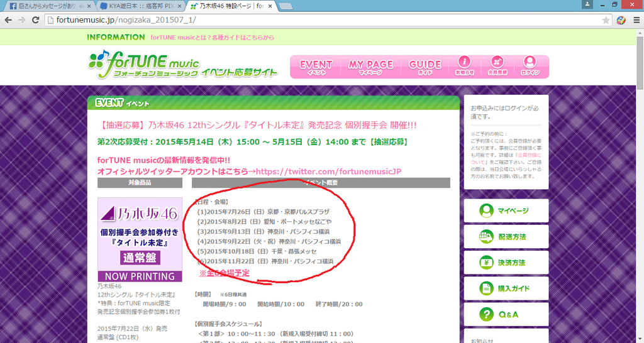This screenshot has height=343, width=644.
Task: Click the address bar with fortunemusic.jp URL
Action: pos(328,19)
